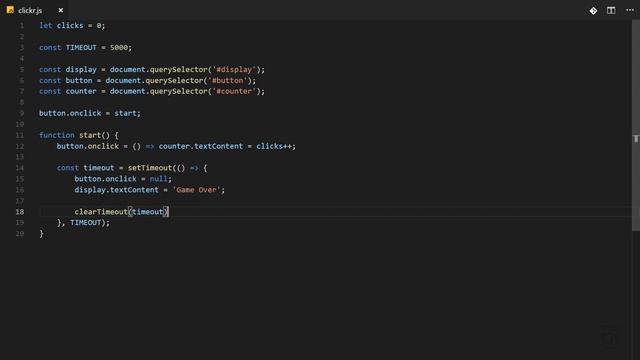Image resolution: width=640 pixels, height=360 pixels.
Task: Click the '#display' string literal
Action: pyautogui.click(x=234, y=69)
